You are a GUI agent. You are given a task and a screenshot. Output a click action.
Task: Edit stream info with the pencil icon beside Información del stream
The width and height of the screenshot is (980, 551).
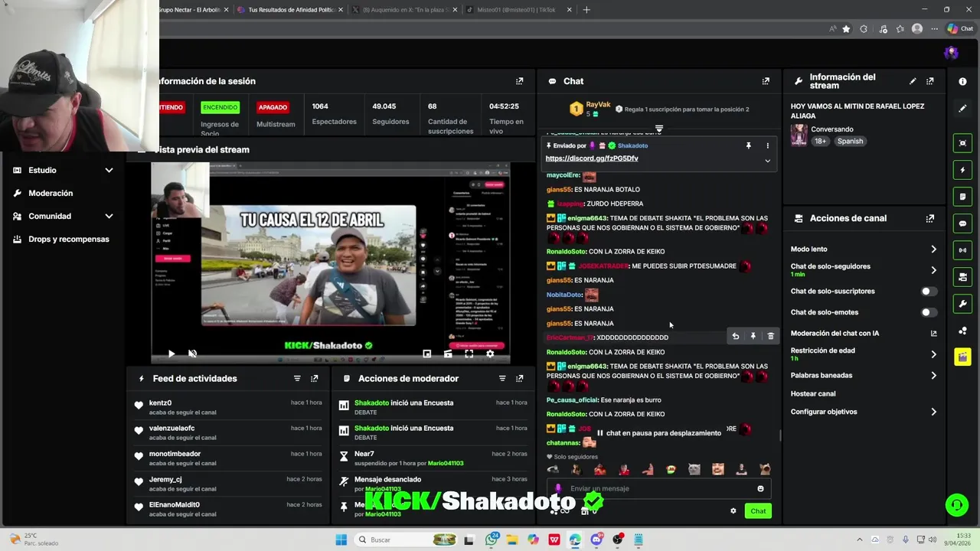click(913, 81)
